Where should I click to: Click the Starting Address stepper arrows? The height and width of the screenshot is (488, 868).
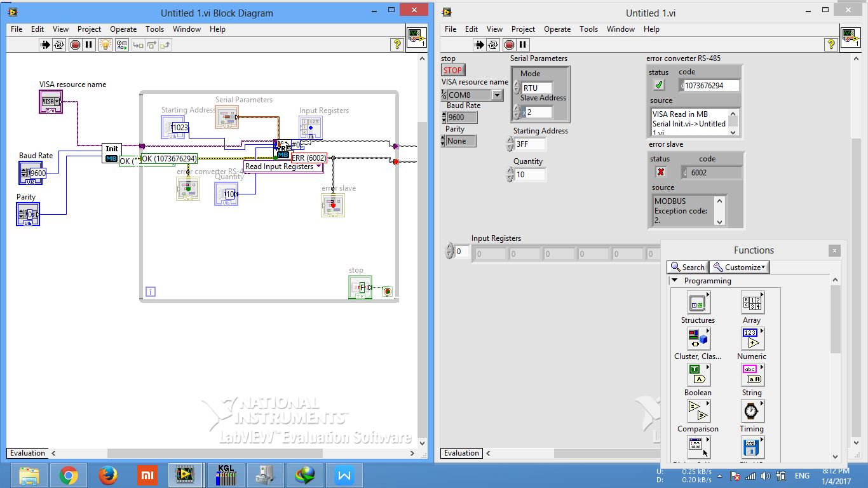[510, 144]
